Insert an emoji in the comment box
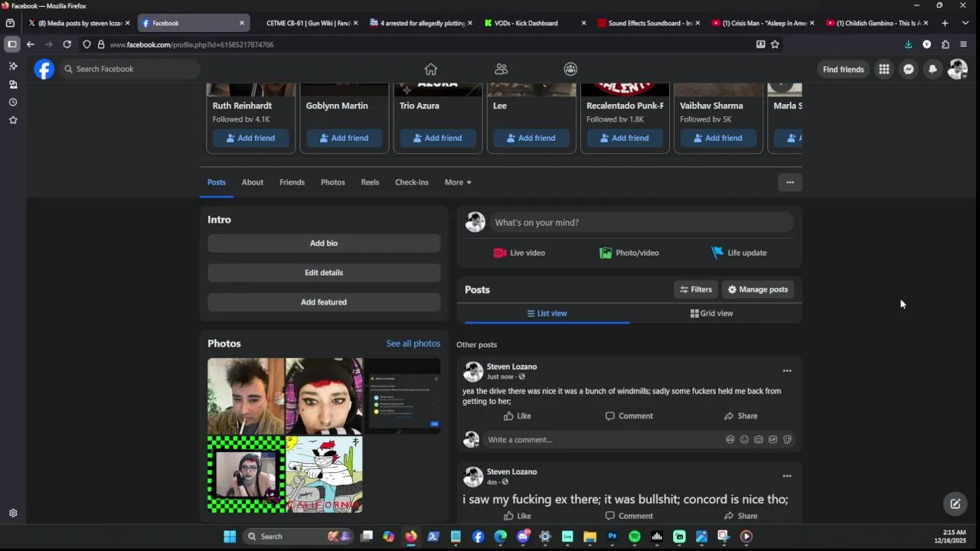The width and height of the screenshot is (980, 551). coord(744,440)
